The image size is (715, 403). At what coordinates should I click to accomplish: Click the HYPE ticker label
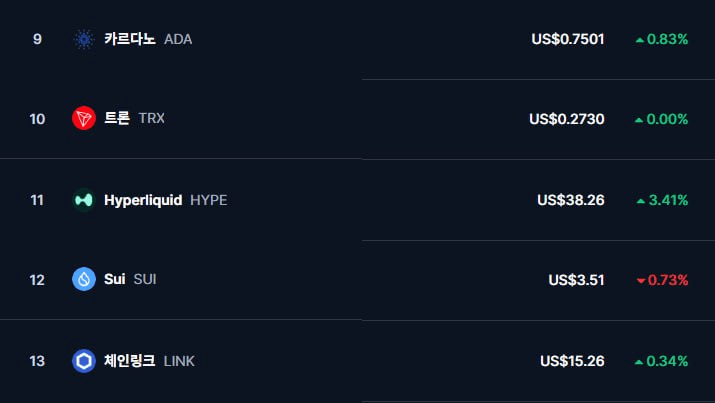click(x=209, y=200)
